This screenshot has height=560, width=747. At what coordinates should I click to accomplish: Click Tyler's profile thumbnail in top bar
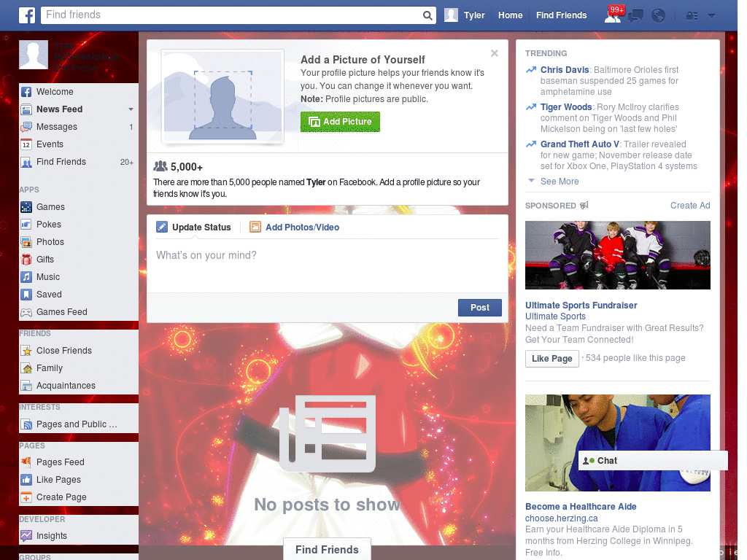pos(451,15)
